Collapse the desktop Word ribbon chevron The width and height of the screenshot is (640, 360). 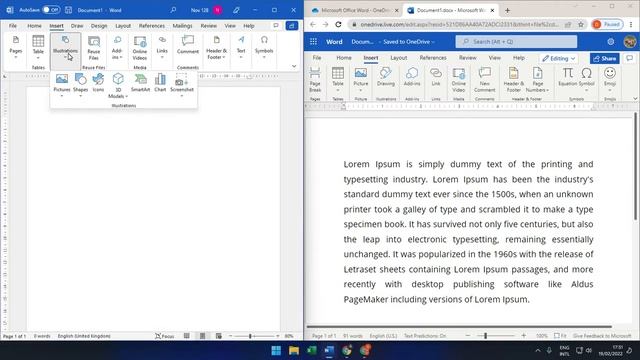point(294,66)
